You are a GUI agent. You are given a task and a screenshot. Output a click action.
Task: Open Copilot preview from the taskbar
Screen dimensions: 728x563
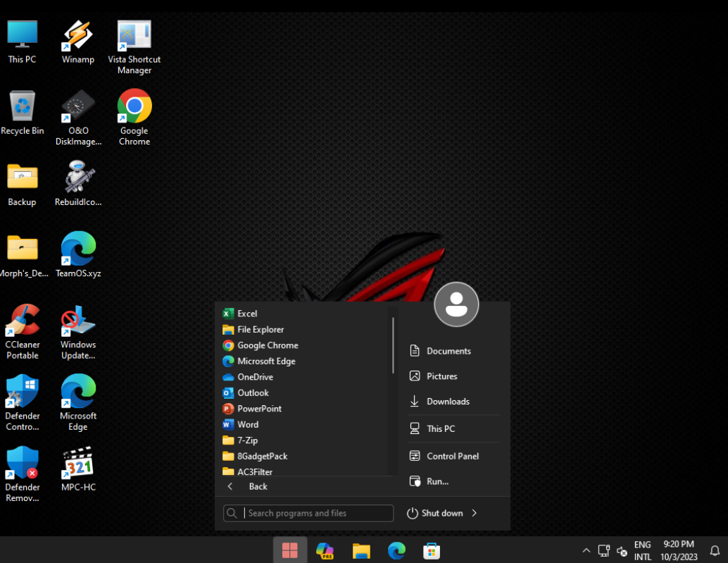click(325, 550)
